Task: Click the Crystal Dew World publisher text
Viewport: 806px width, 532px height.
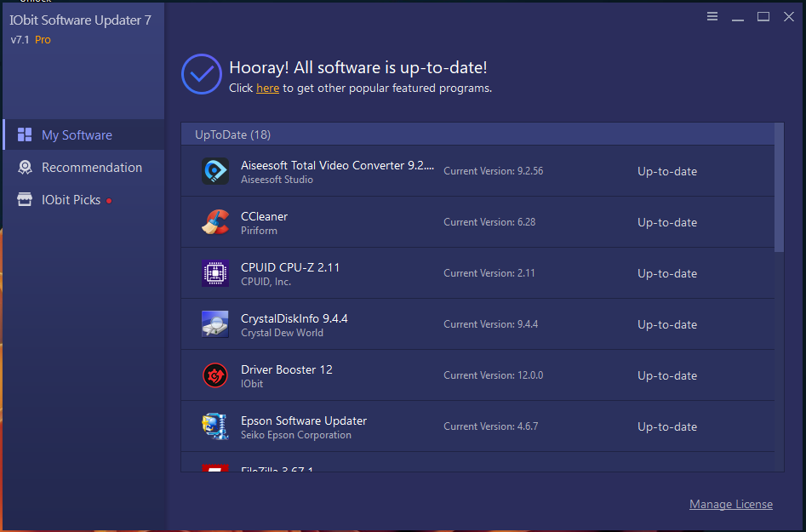Action: (282, 333)
